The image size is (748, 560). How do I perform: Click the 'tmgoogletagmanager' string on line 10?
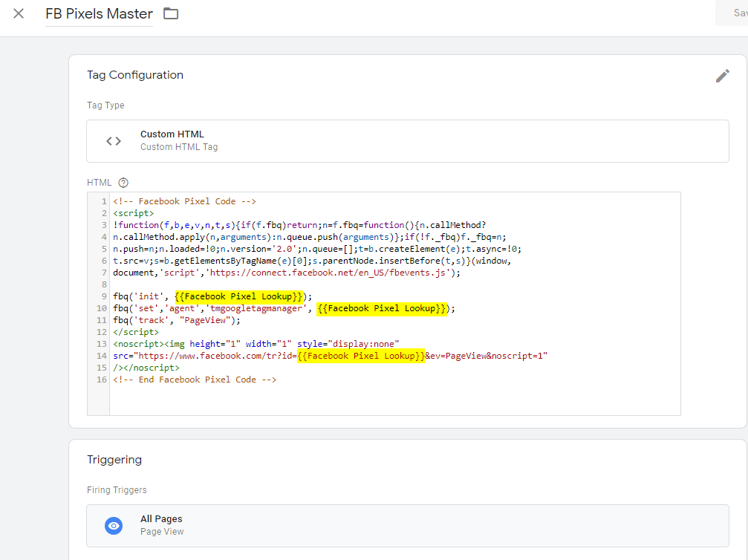257,309
